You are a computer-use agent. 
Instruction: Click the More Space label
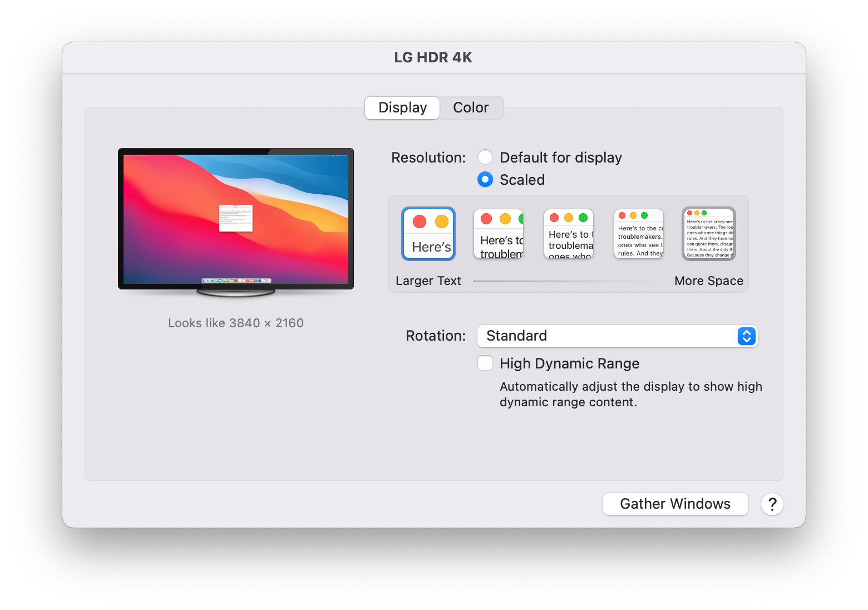point(709,281)
